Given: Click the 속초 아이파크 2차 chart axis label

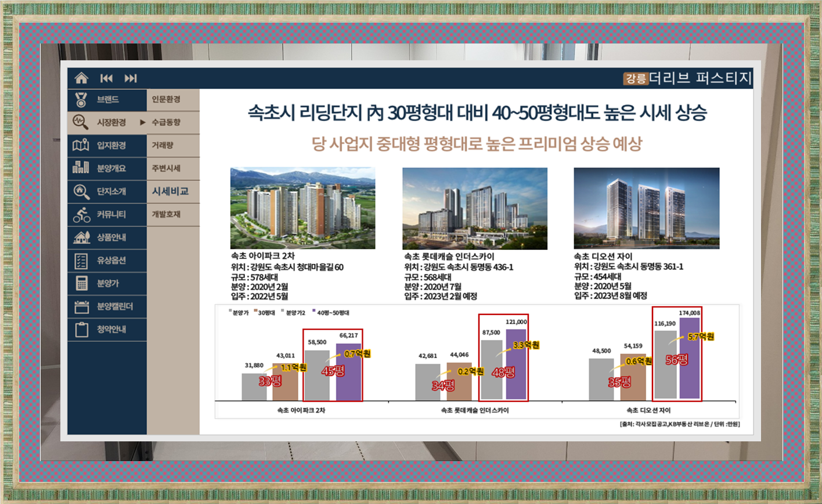Looking at the screenshot, I should coord(301,410).
